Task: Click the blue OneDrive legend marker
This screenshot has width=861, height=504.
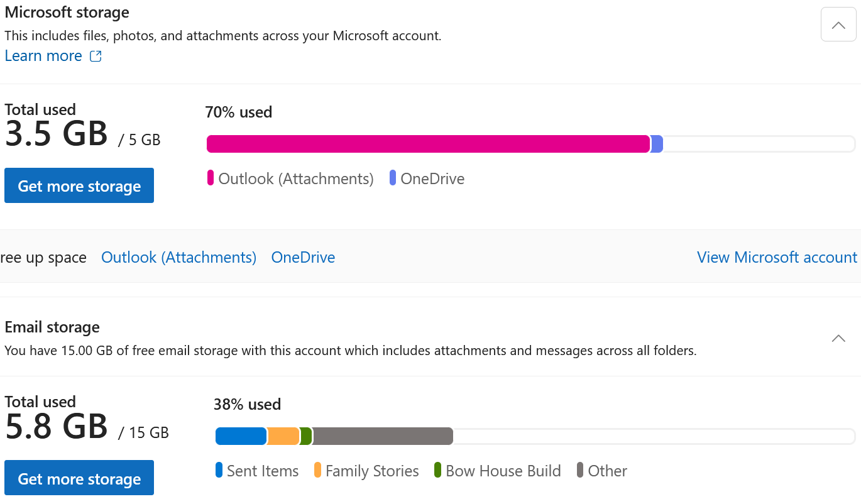Action: 393,178
